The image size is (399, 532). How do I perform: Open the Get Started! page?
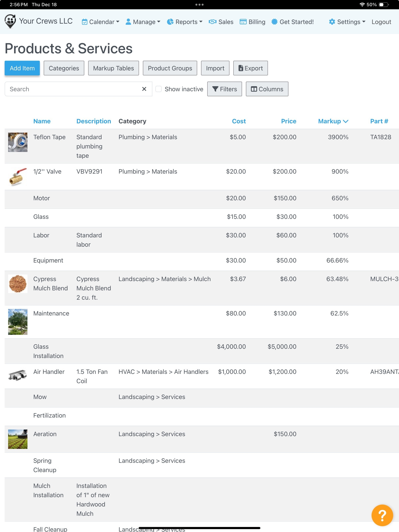(292, 22)
